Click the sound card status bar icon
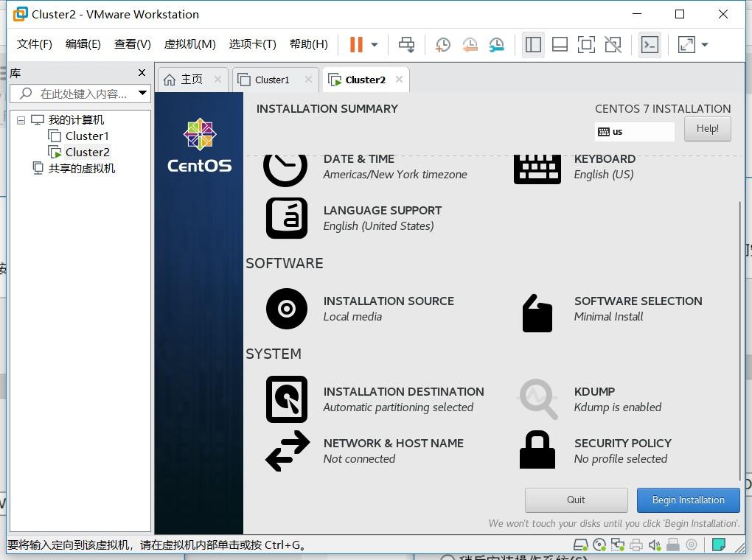Viewport: 752px width, 560px height. pos(655,545)
